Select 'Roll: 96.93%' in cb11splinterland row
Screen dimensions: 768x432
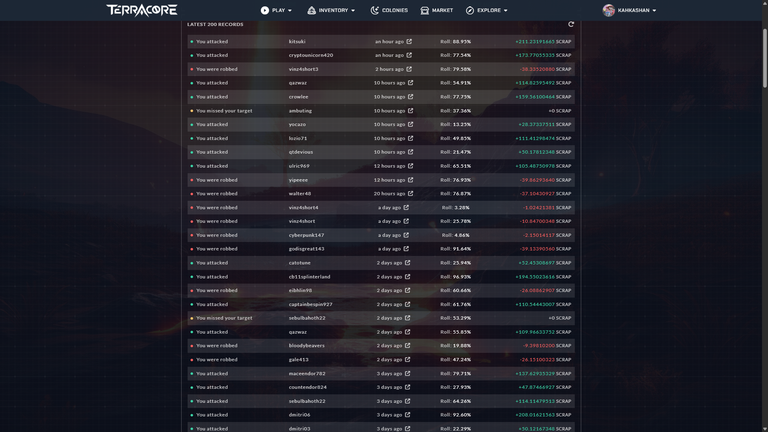(x=455, y=277)
